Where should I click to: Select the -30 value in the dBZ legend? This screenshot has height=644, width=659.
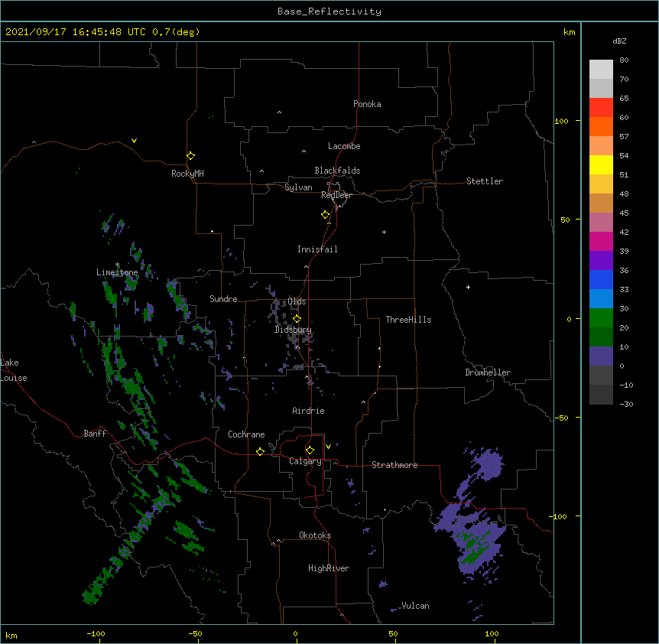click(626, 404)
